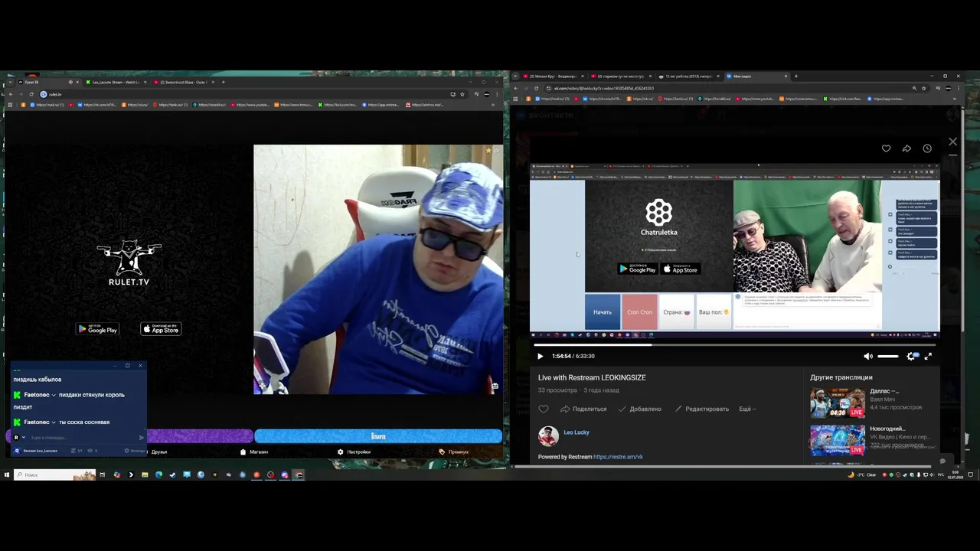Expand second Faetonec message dropdown in chat
980x551 pixels.
click(54, 422)
